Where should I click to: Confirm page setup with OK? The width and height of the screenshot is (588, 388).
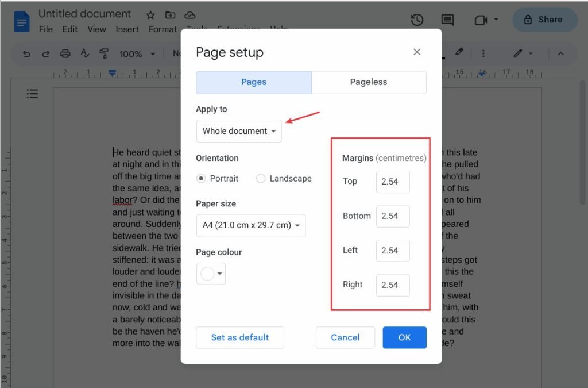coord(404,337)
